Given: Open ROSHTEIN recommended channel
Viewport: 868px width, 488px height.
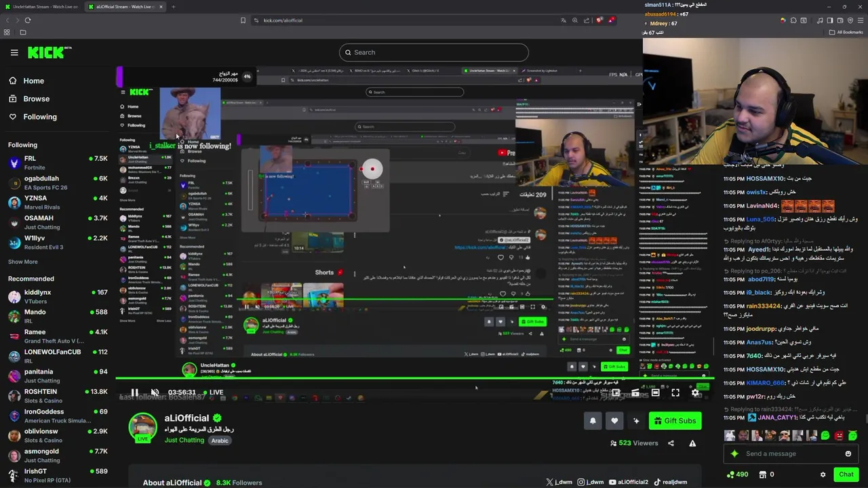Looking at the screenshot, I should click(x=58, y=396).
